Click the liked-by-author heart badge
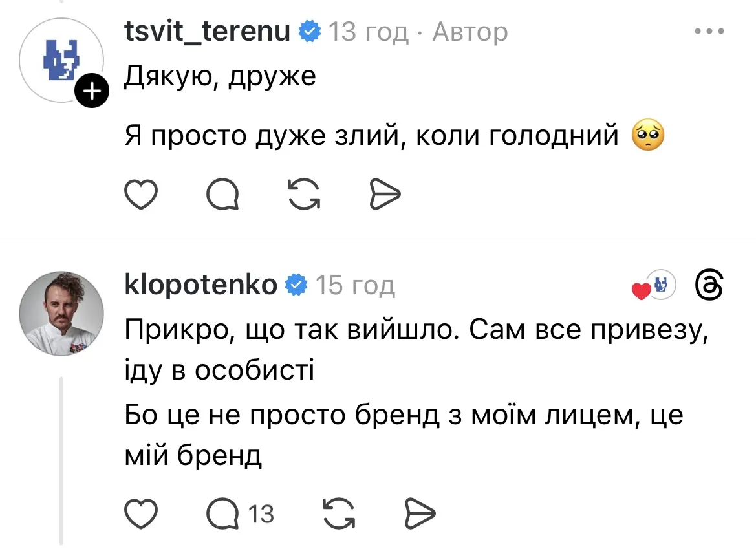Viewport: 756px width, 560px height. click(x=654, y=287)
